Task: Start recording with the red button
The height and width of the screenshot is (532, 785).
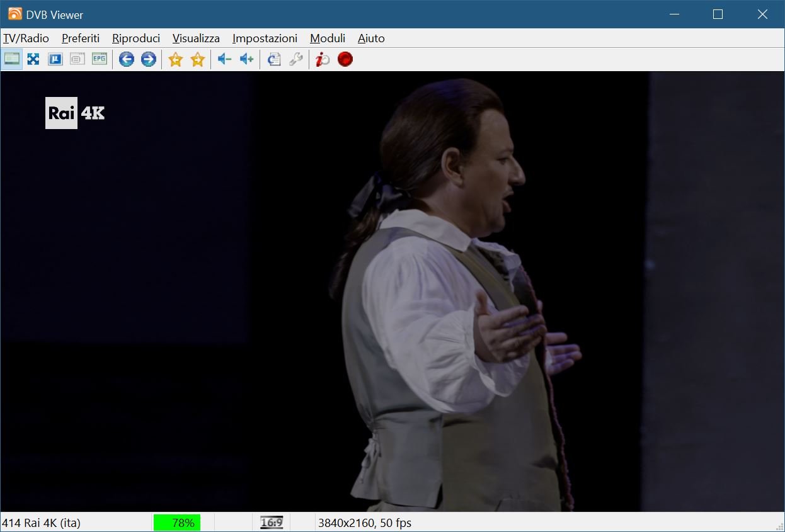Action: pyautogui.click(x=345, y=59)
